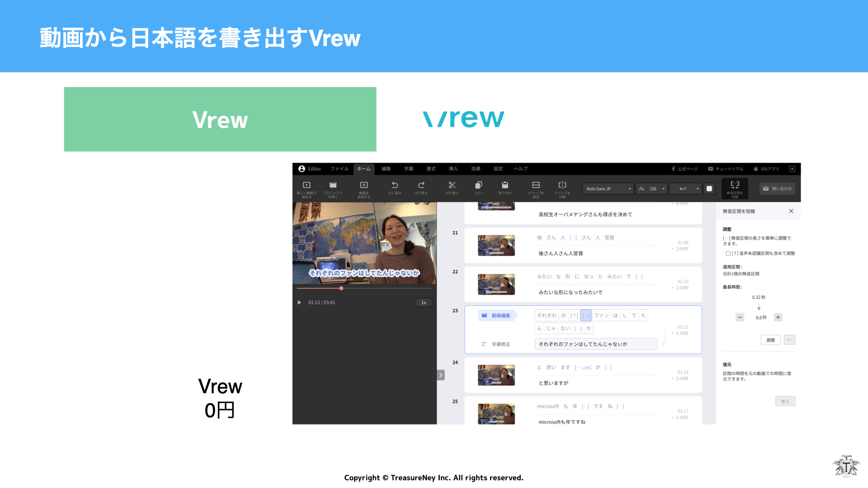Click the undo arrow beside 調整 button
The width and height of the screenshot is (868, 488).
point(789,340)
